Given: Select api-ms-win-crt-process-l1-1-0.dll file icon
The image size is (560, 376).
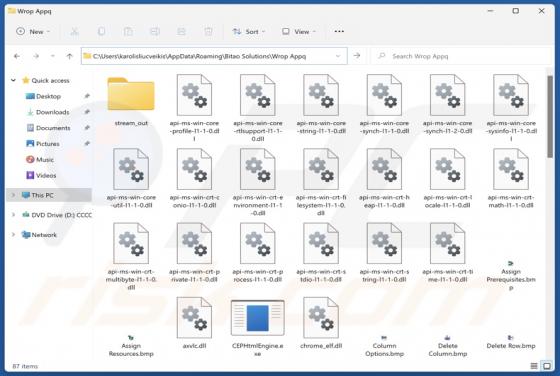Looking at the screenshot, I should tap(258, 243).
